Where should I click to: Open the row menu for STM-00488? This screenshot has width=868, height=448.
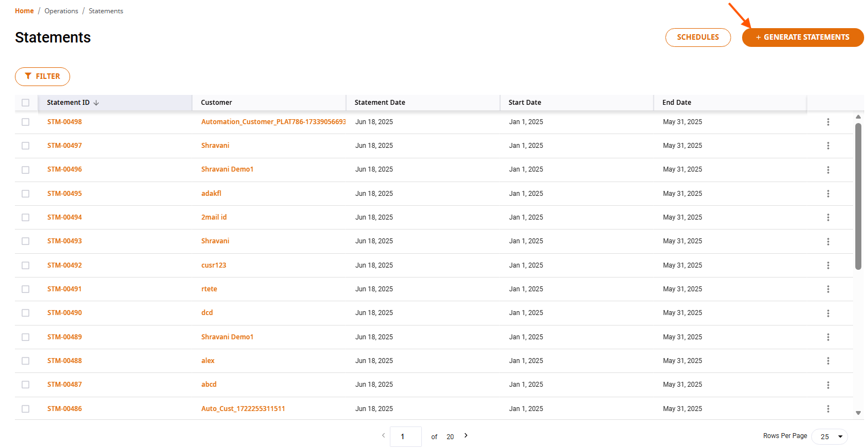click(x=828, y=361)
